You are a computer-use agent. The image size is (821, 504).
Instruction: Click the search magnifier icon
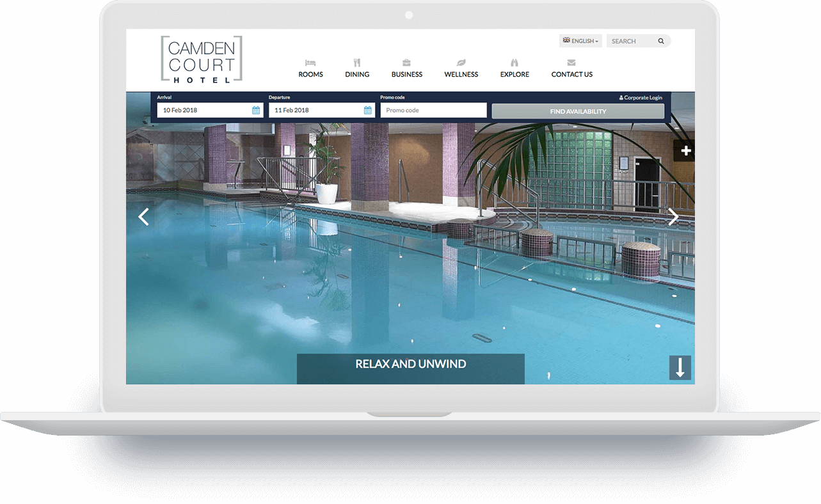(661, 41)
